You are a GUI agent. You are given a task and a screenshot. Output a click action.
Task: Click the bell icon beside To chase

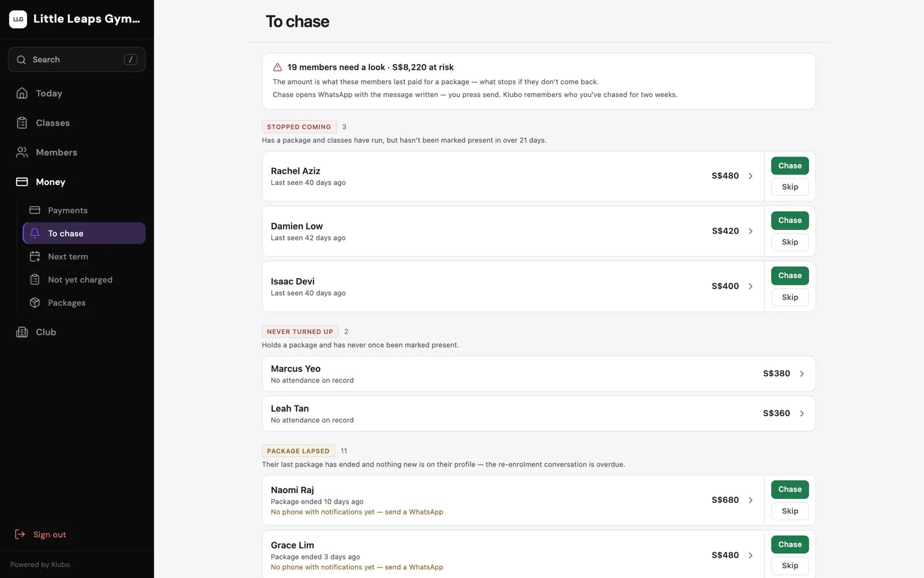[35, 233]
